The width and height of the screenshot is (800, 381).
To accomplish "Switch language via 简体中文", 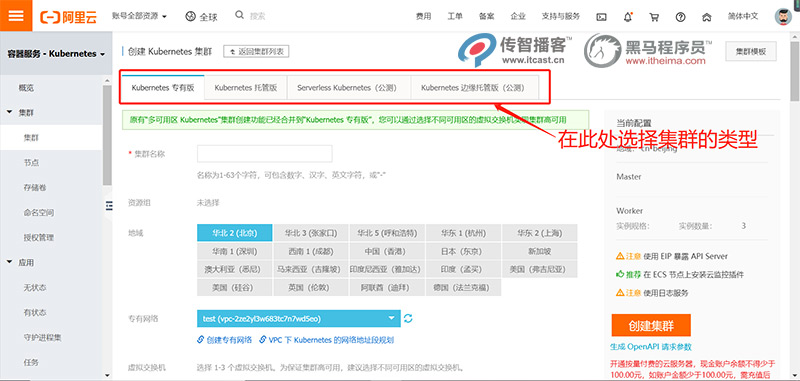I will coord(743,16).
